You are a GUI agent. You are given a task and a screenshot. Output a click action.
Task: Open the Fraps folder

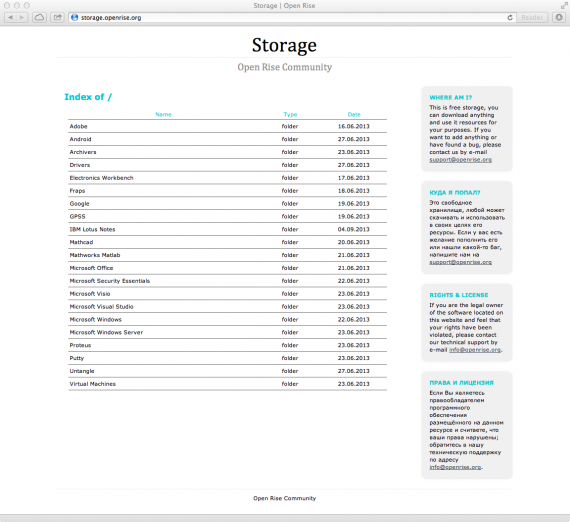coord(77,191)
